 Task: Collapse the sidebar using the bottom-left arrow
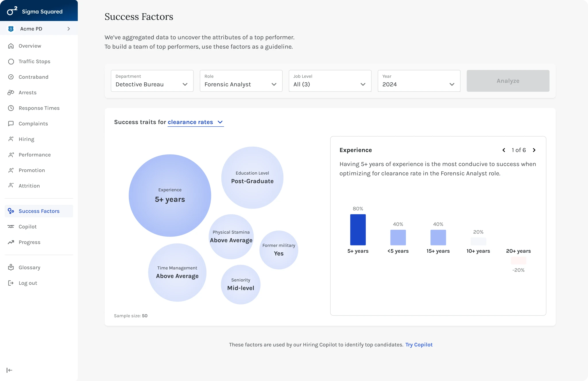(x=9, y=370)
